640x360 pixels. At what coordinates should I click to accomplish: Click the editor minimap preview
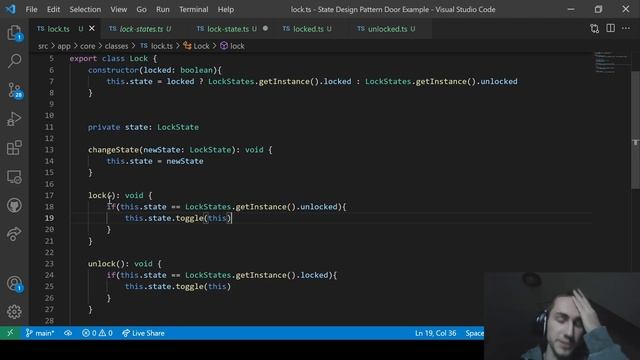click(611, 62)
